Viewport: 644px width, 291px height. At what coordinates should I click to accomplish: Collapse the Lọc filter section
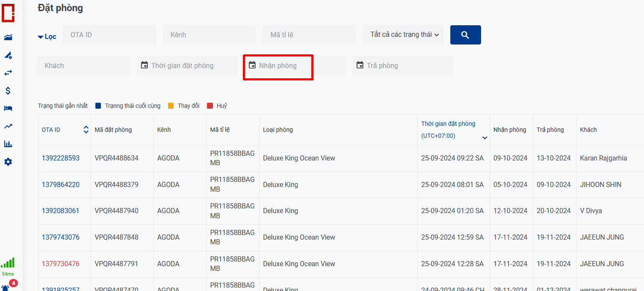click(47, 37)
